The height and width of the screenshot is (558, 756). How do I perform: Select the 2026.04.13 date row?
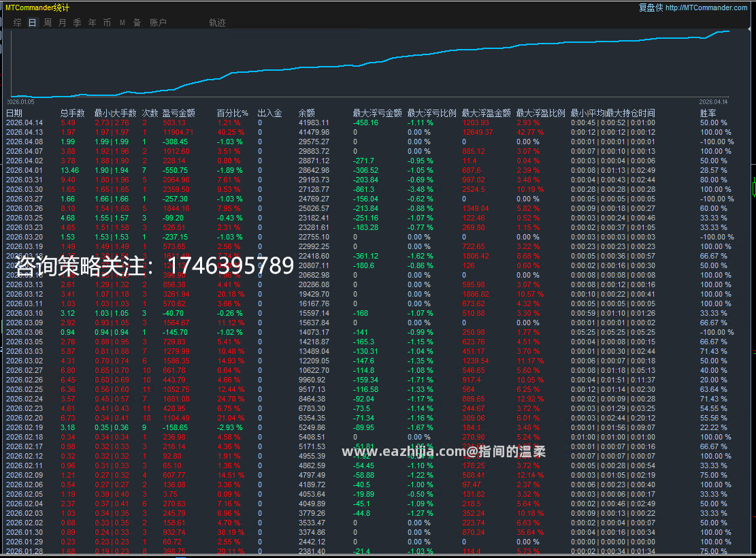370,132
